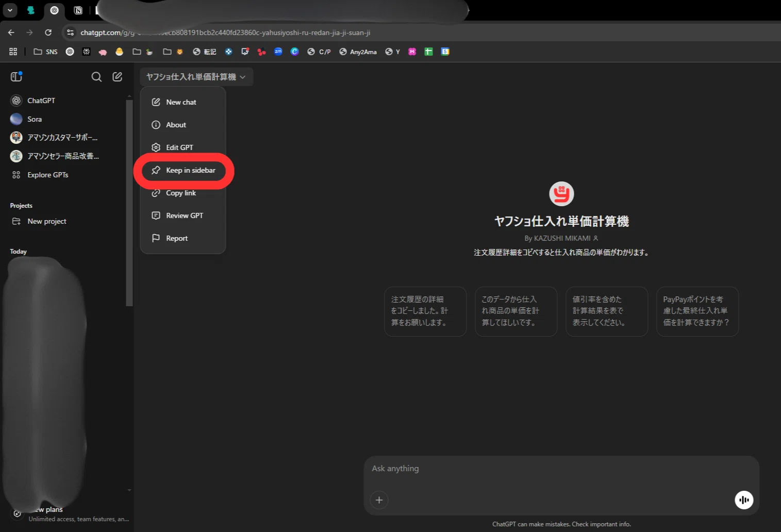Open the SNS bookmarks folder

tap(45, 52)
